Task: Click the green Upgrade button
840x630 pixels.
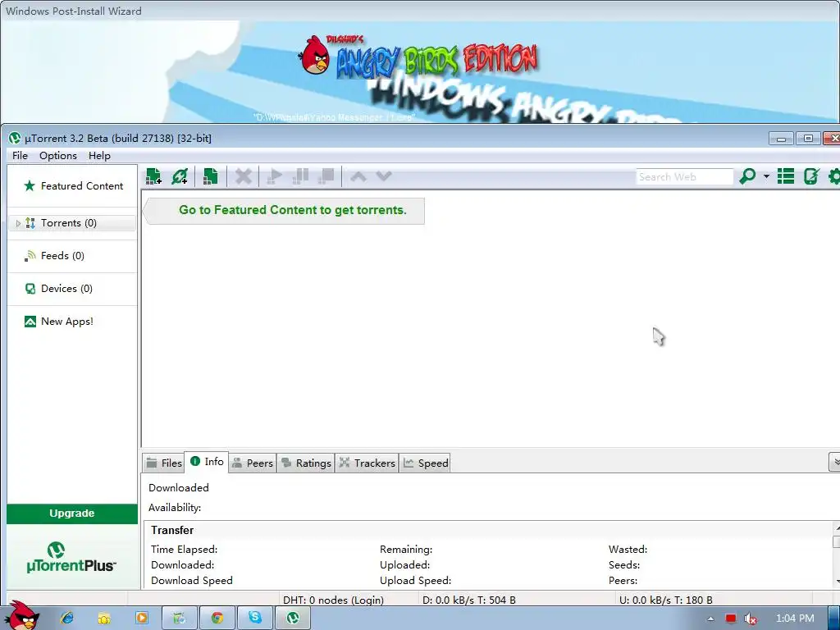Action: 72,514
